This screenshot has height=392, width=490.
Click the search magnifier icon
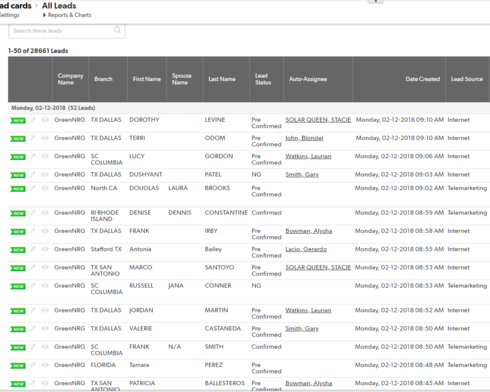coord(117,30)
